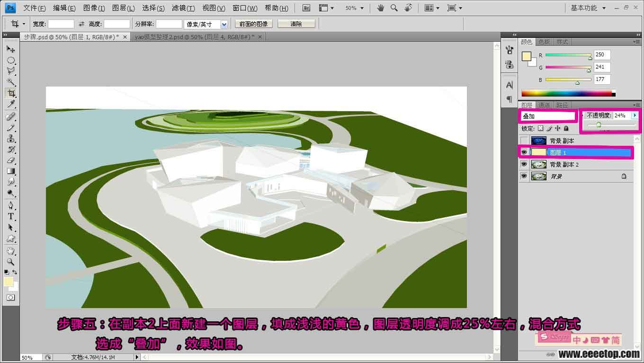
Task: Select the Move tool
Action: point(11,49)
